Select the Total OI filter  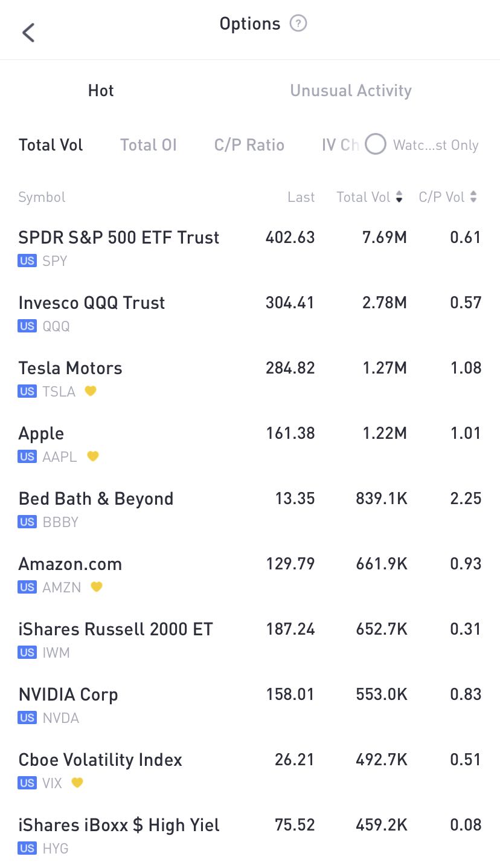tap(148, 145)
